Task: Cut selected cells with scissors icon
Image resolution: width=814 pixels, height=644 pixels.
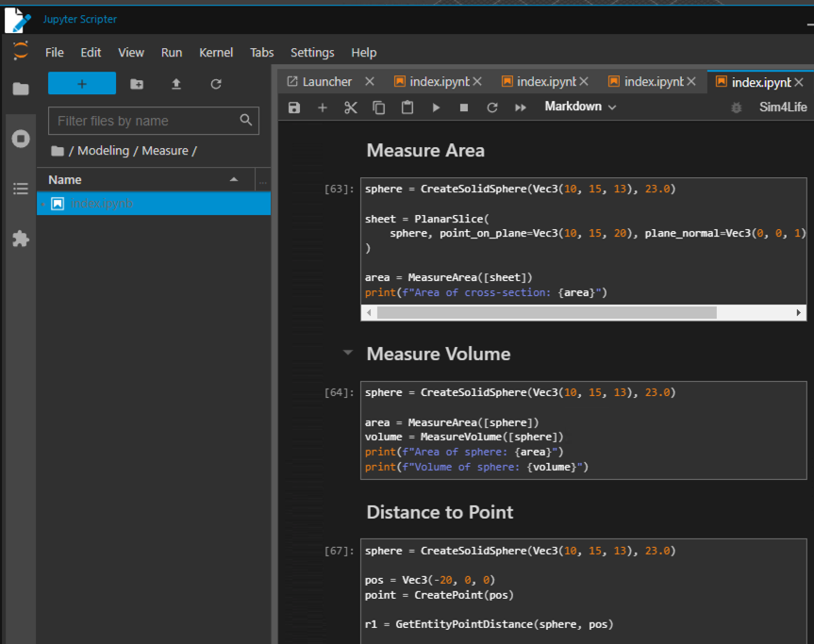Action: (x=351, y=107)
